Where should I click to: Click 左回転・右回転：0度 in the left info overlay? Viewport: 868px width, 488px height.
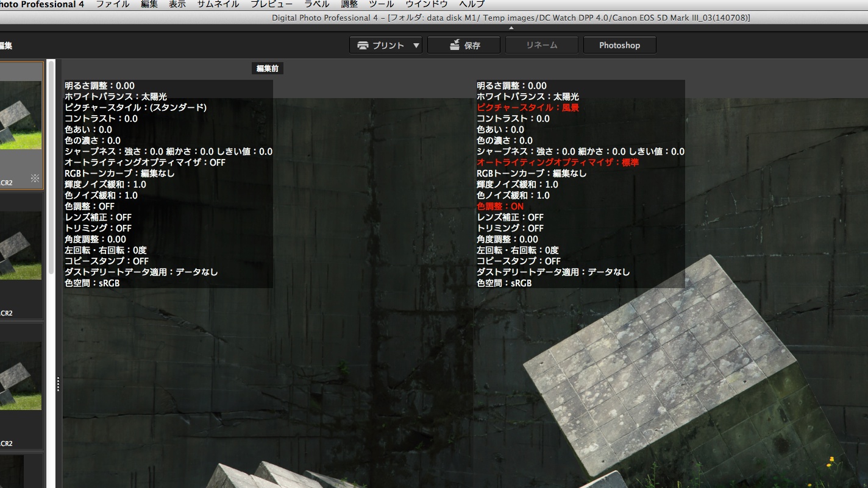(106, 250)
